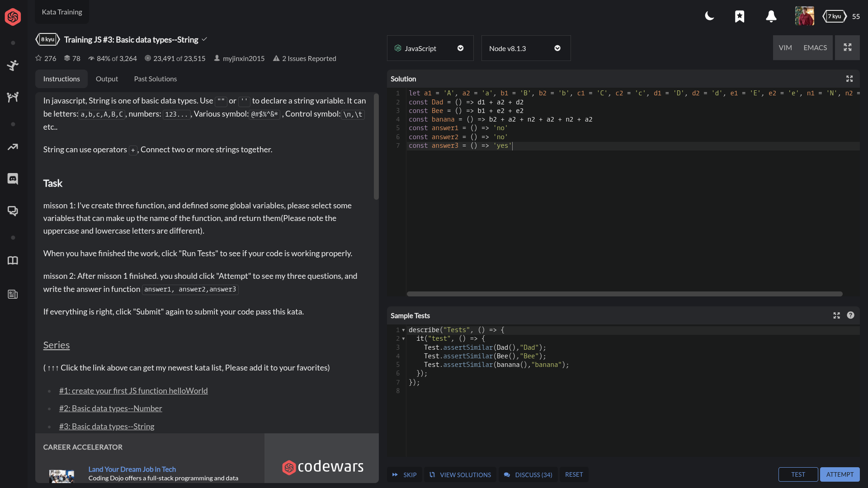Enter fullscreen with the top-right expand icon

point(848,47)
